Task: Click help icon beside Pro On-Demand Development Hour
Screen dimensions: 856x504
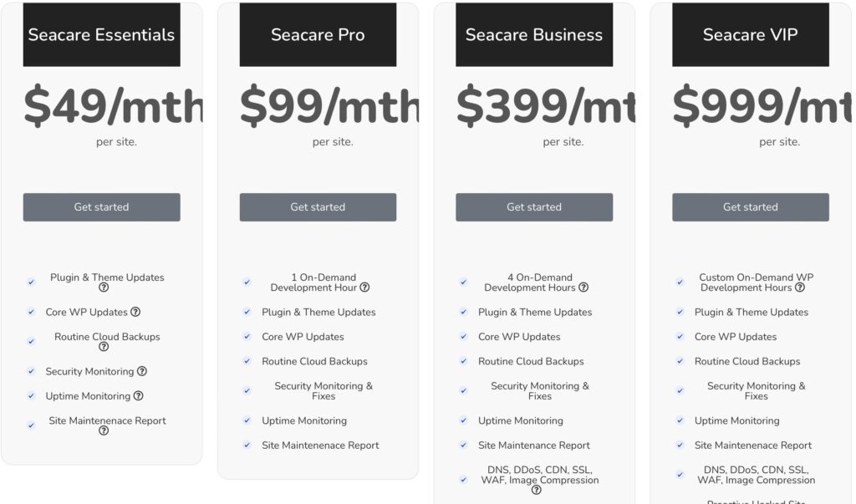Action: point(364,288)
